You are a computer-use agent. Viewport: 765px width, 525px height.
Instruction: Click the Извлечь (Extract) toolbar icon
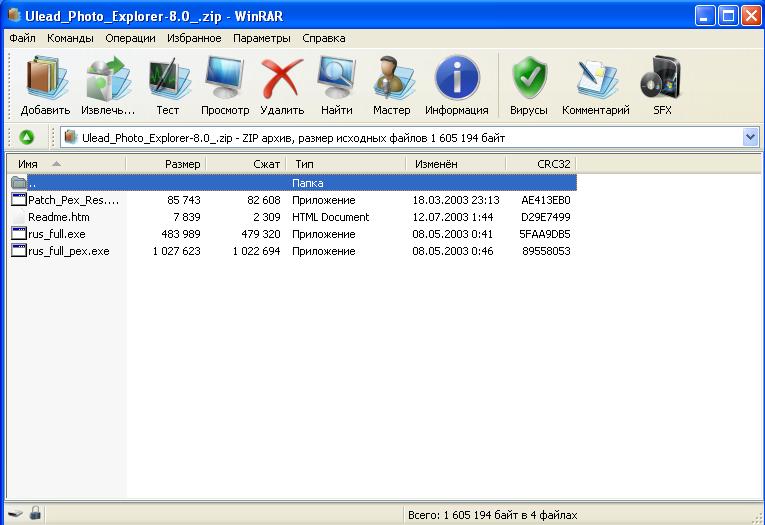[108, 78]
